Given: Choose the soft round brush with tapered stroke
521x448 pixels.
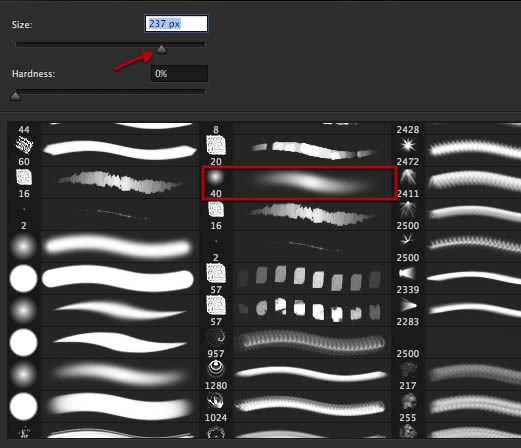Looking at the screenshot, I should (103, 311).
